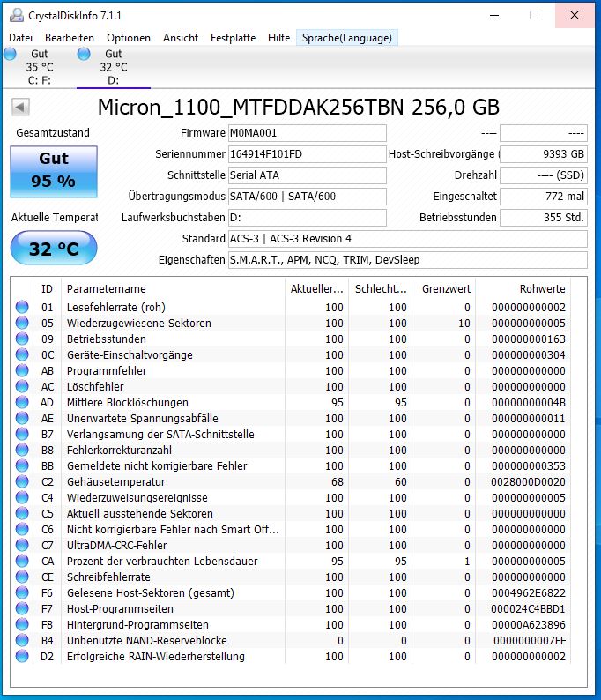The width and height of the screenshot is (601, 700).
Task: Click status orb for Lesefehlerrate (roh)
Action: (x=22, y=307)
